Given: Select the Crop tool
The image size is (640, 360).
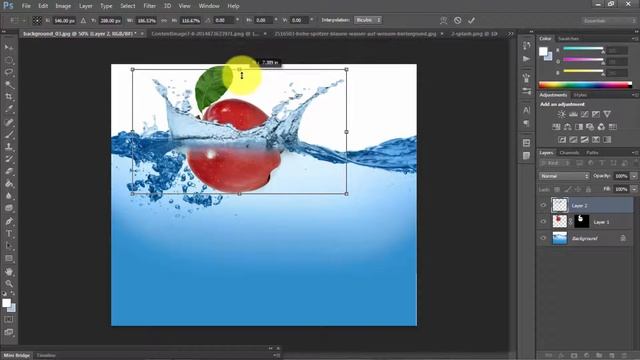Looking at the screenshot, I should point(9,97).
